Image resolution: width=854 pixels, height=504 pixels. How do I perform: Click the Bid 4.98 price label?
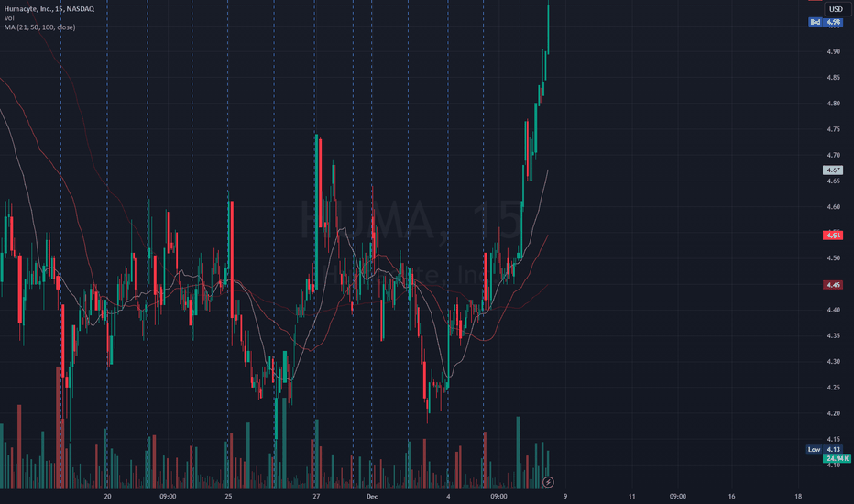click(826, 22)
